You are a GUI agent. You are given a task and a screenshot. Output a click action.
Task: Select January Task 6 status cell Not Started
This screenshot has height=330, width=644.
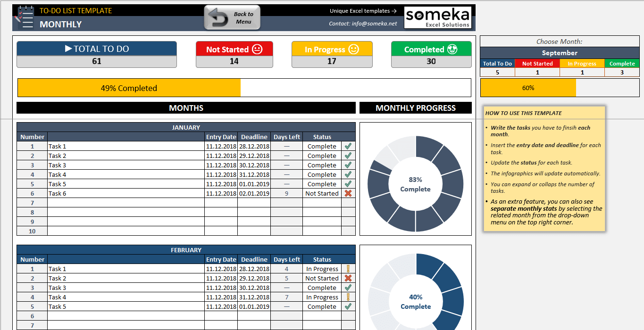(x=322, y=193)
